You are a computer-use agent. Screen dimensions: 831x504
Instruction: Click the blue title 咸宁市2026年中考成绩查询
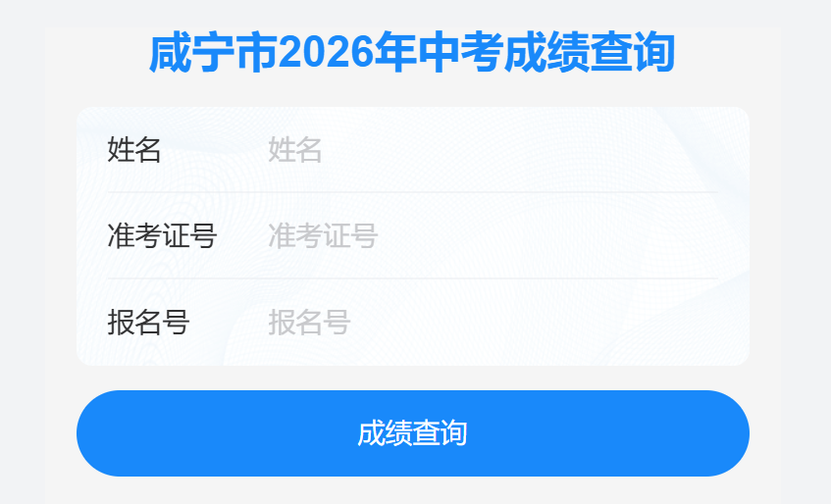point(412,52)
